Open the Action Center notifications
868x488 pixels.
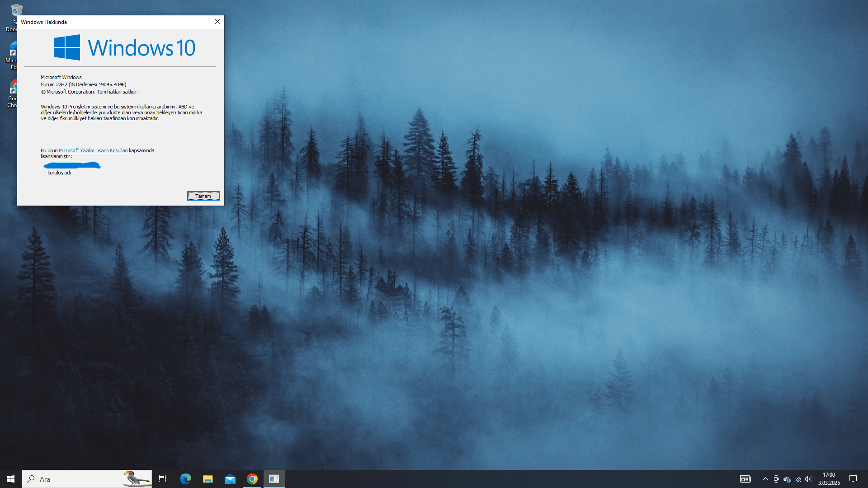853,479
